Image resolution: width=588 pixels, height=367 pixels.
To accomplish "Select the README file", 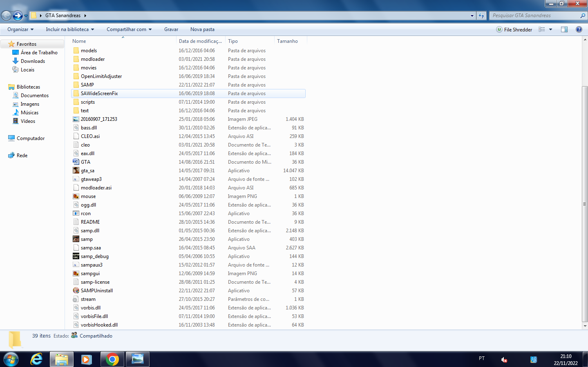I will click(90, 222).
